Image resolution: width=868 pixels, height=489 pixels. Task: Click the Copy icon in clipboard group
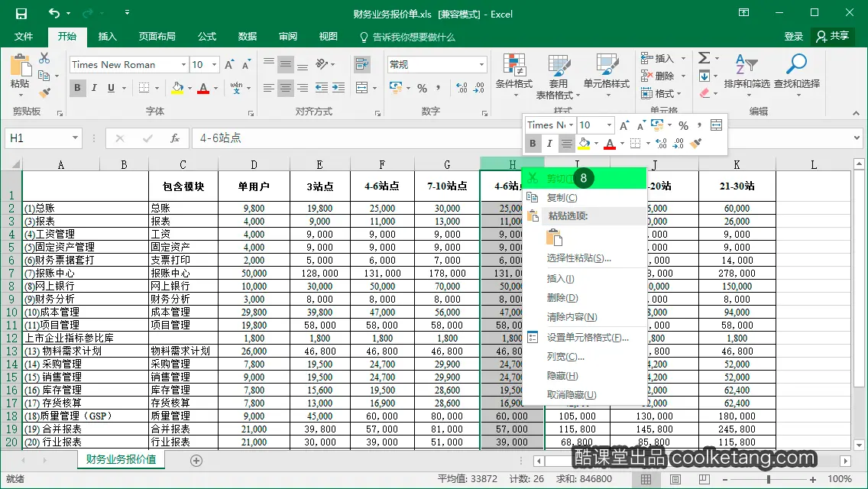click(44, 76)
